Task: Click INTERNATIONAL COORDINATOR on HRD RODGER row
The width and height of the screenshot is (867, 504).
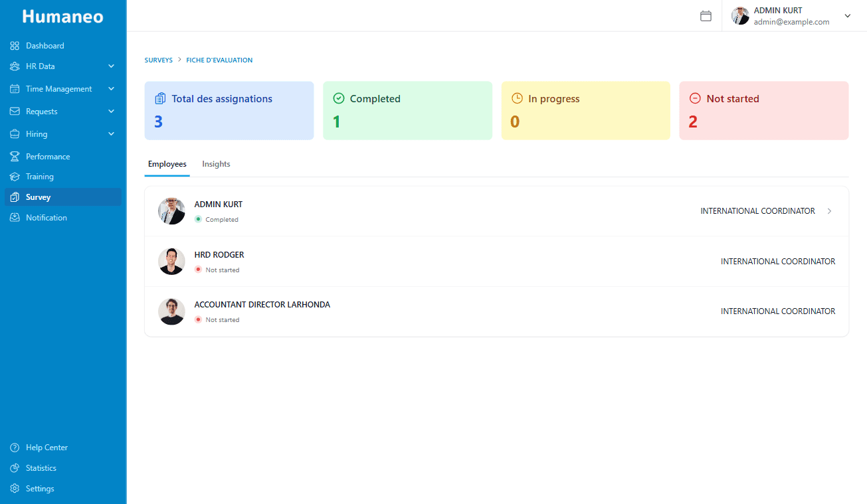Action: (x=778, y=262)
